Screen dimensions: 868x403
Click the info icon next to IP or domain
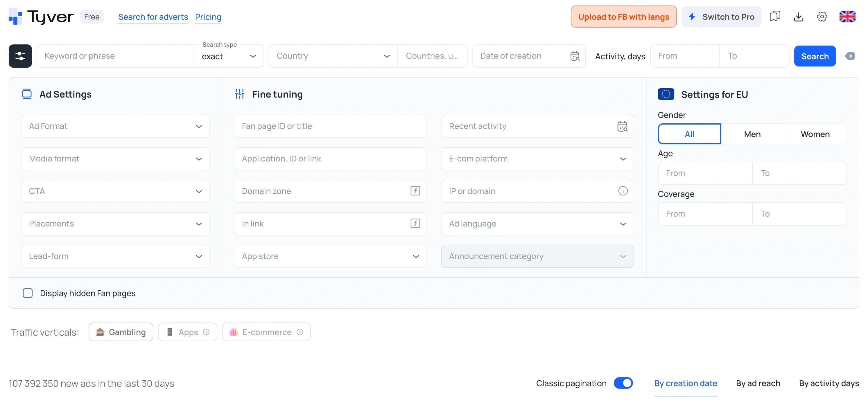pos(623,190)
